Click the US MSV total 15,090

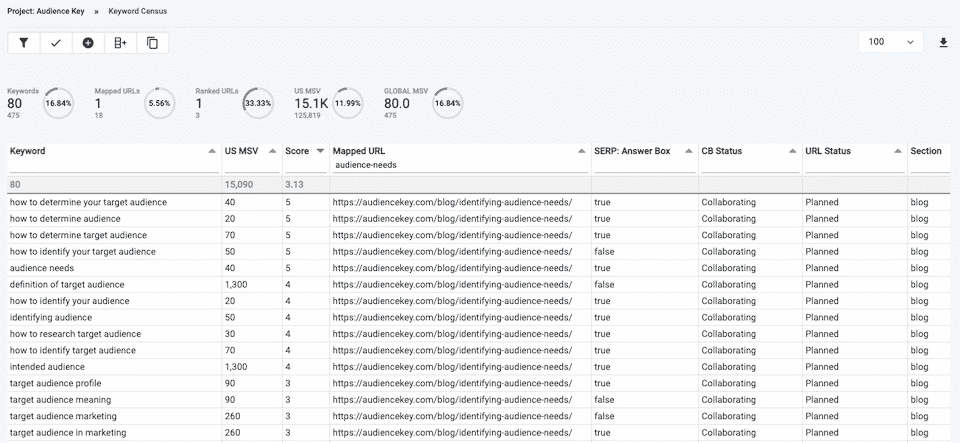pyautogui.click(x=239, y=185)
